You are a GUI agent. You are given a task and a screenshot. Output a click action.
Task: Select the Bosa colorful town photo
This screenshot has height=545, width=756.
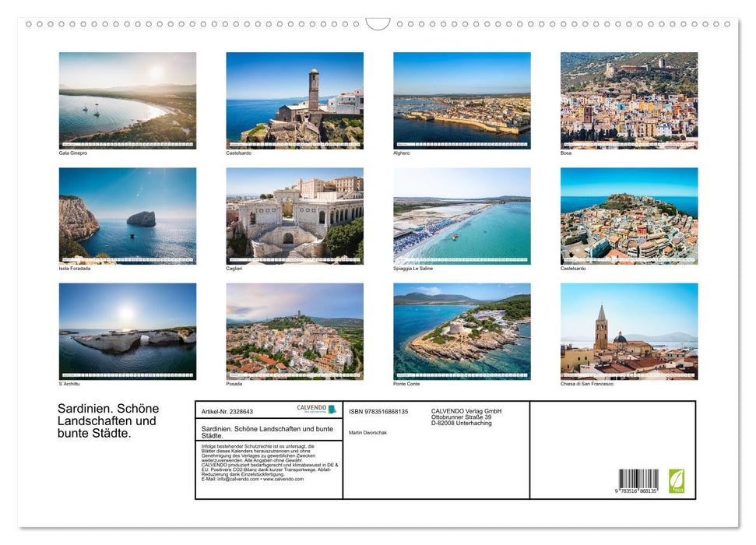629,100
